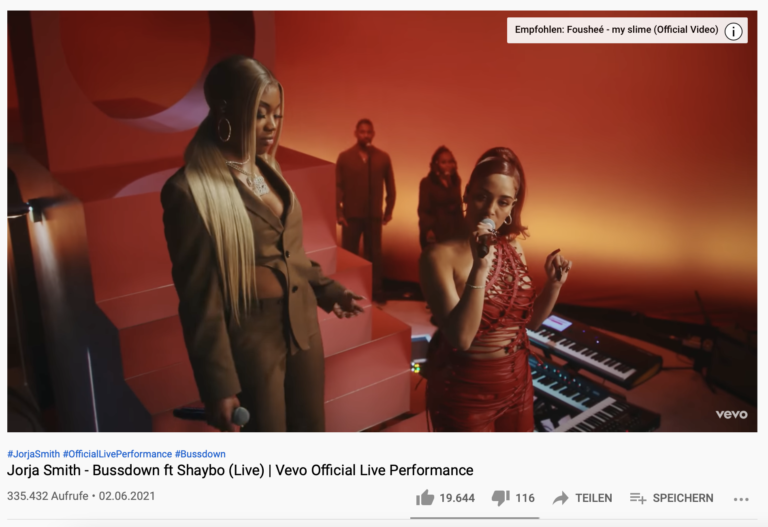The width and height of the screenshot is (768, 527).
Task: Click the 02.06.2021 upload date
Action: 127,496
